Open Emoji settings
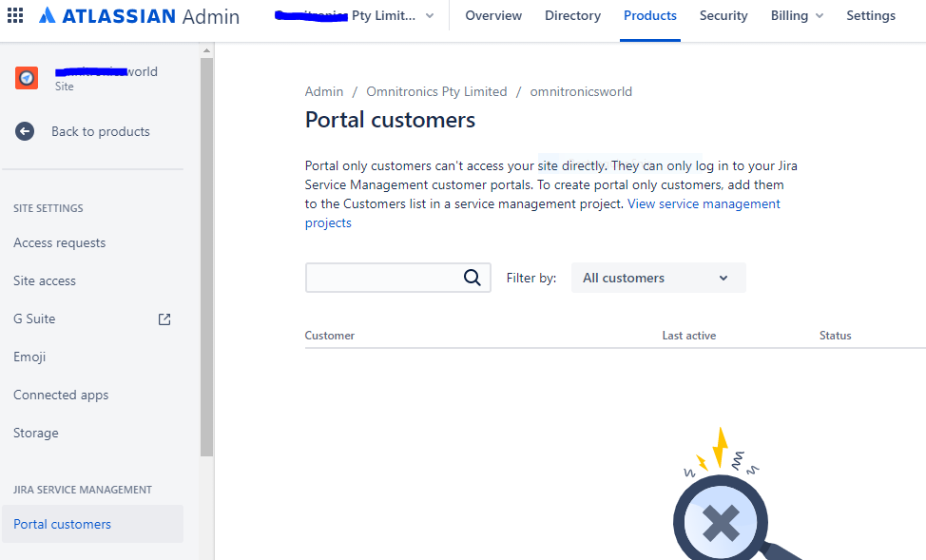926x560 pixels. [x=29, y=357]
